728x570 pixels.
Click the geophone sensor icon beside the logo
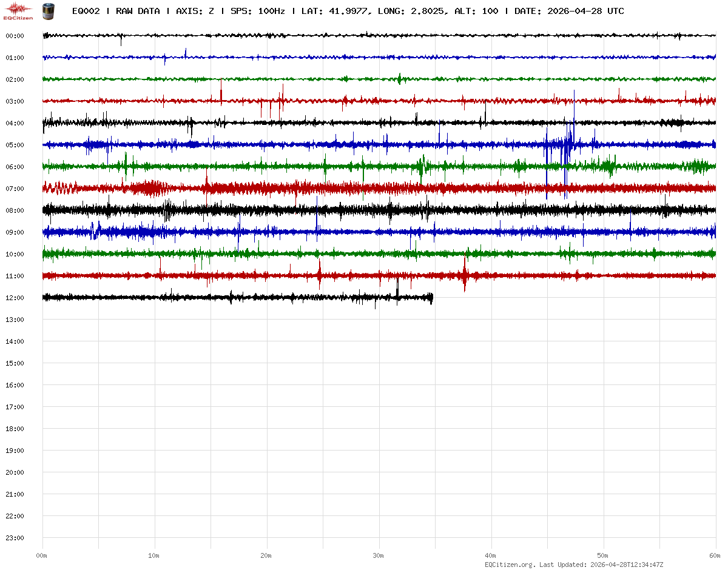pyautogui.click(x=47, y=11)
